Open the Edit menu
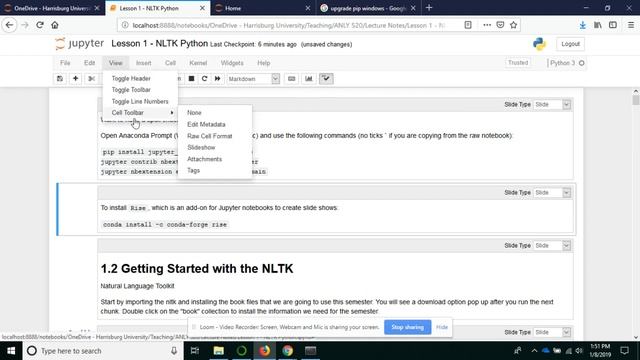This screenshot has height=360, width=640. [89, 63]
